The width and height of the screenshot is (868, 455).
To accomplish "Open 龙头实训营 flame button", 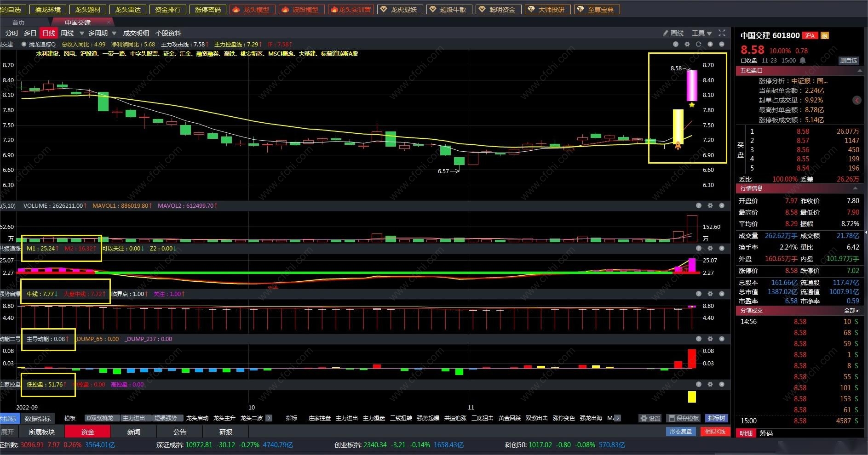I will point(351,9).
